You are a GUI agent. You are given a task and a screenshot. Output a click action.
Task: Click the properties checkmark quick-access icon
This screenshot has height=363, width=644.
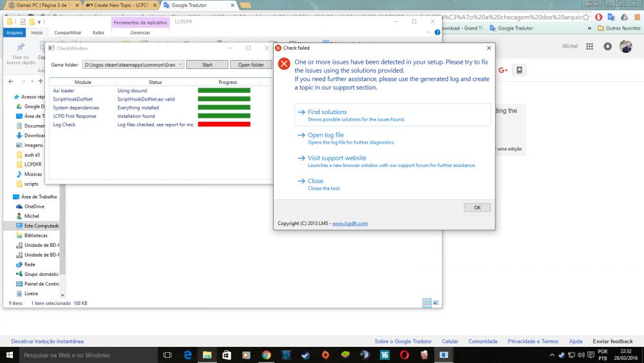tap(23, 22)
